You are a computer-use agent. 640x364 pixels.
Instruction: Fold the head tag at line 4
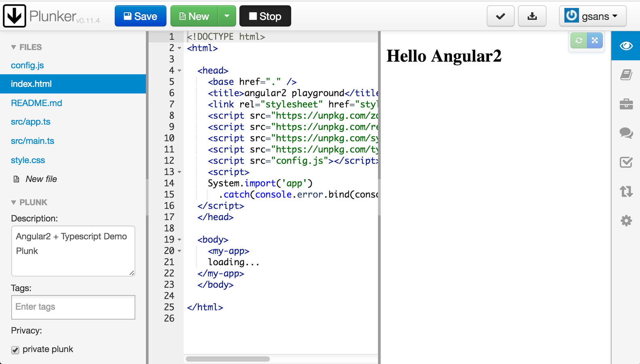coord(180,71)
